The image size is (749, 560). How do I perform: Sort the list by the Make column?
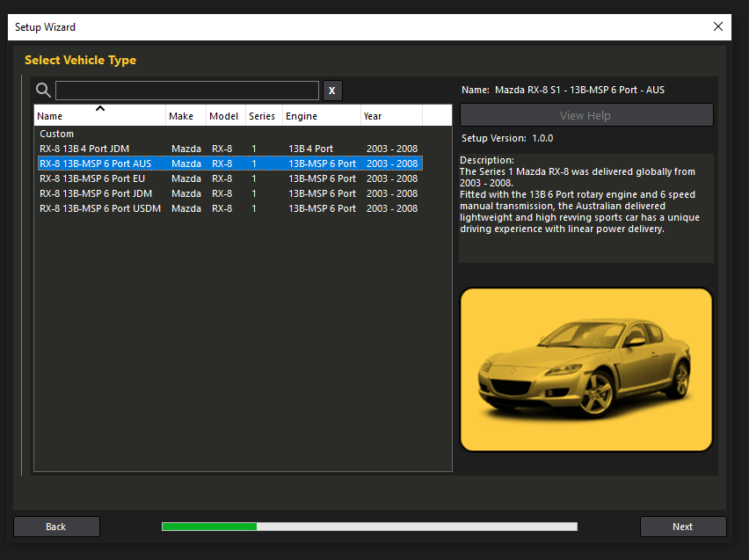point(185,116)
